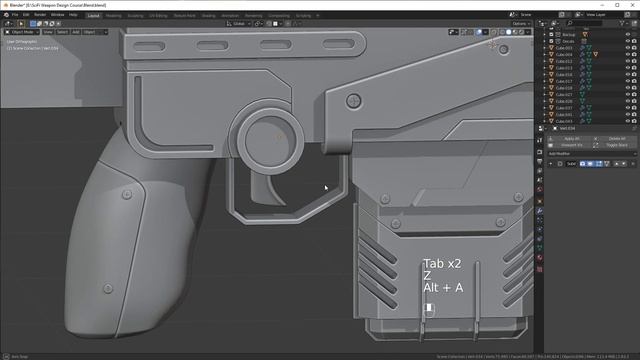Toggle Subd modifier render visibility
The image size is (640, 360).
(x=582, y=164)
